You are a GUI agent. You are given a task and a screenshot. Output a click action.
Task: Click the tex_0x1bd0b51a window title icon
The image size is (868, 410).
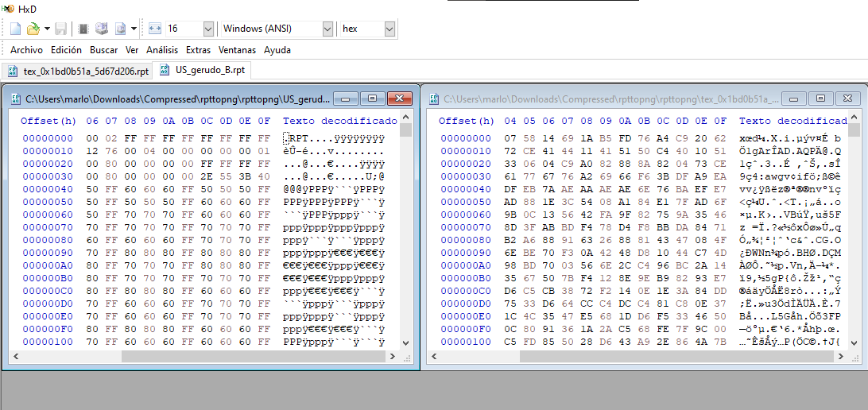point(433,99)
